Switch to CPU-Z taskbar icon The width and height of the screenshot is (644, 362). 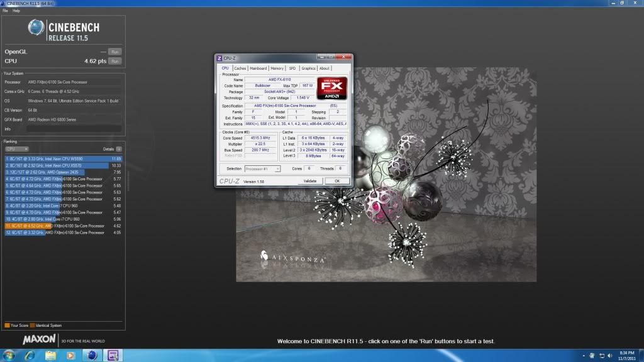[113, 356]
